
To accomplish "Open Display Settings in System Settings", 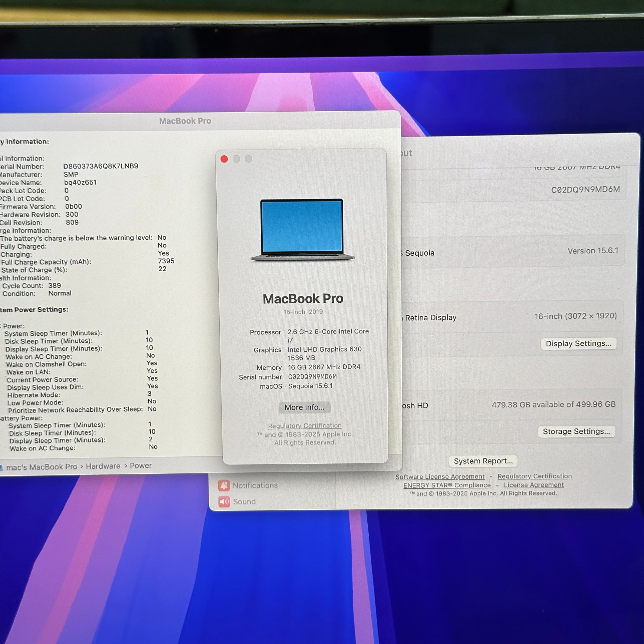I will [x=578, y=344].
